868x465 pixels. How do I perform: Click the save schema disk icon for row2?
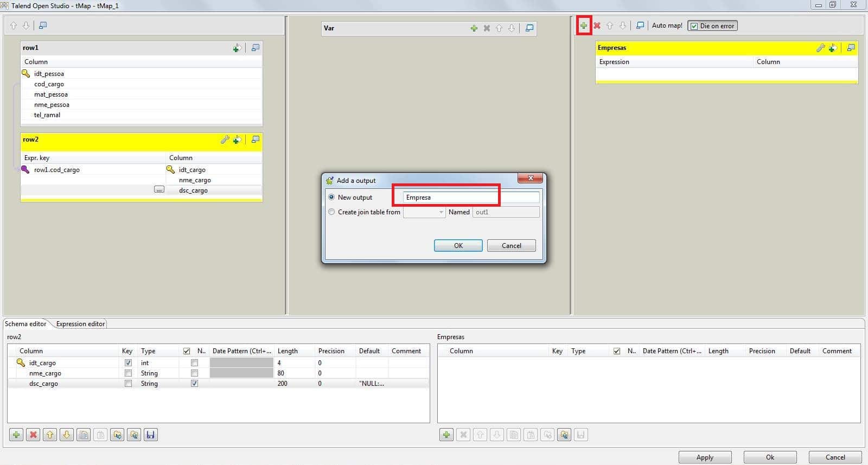pyautogui.click(x=151, y=435)
